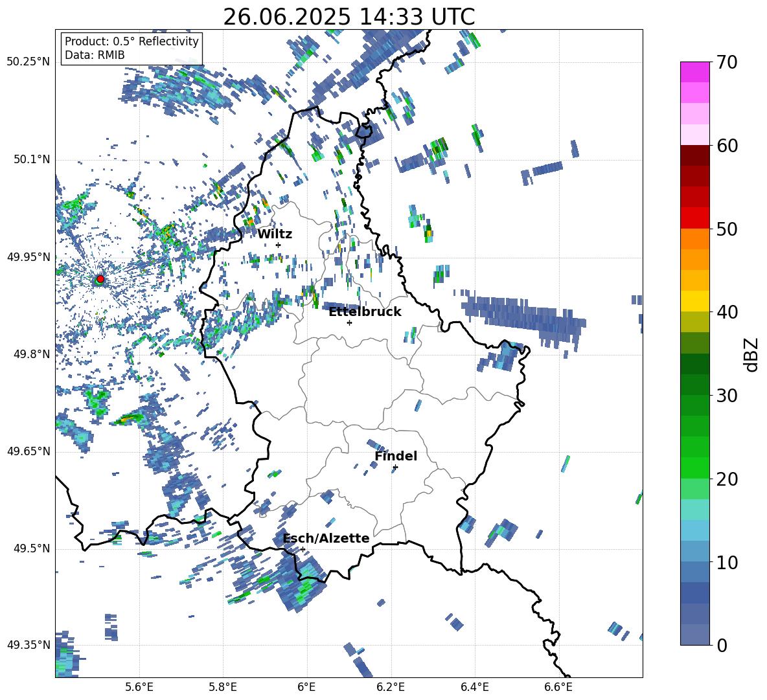Click the Esch/Alzette station label
767x700 pixels.
coord(326,538)
